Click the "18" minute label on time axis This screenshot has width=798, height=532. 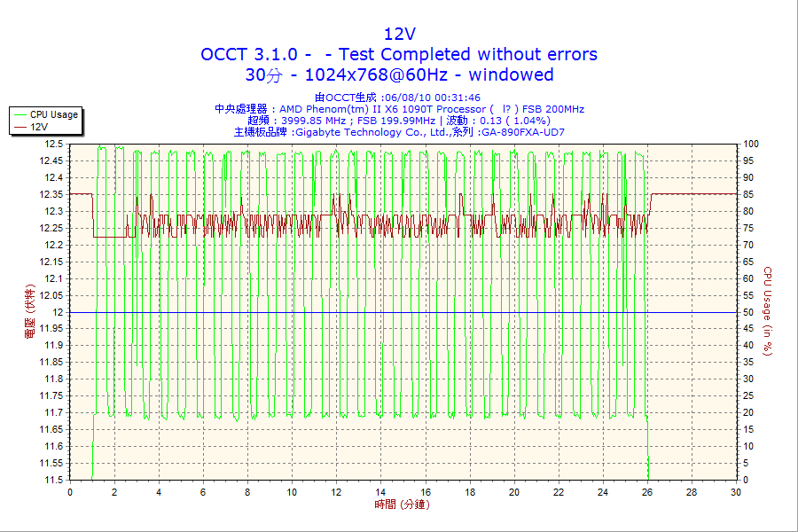(x=470, y=492)
